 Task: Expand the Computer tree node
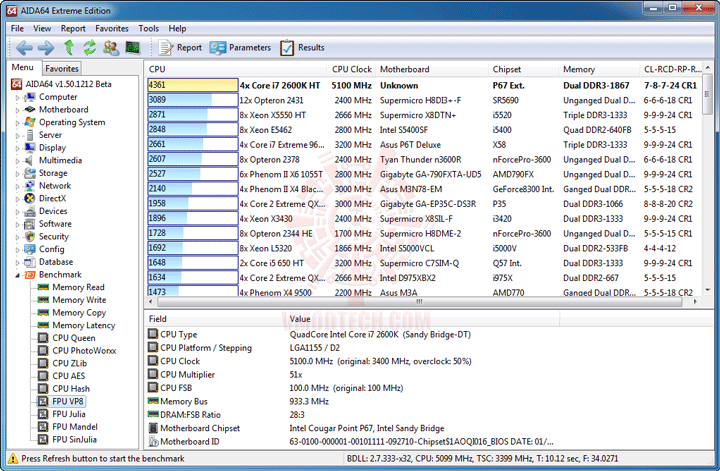[x=16, y=97]
